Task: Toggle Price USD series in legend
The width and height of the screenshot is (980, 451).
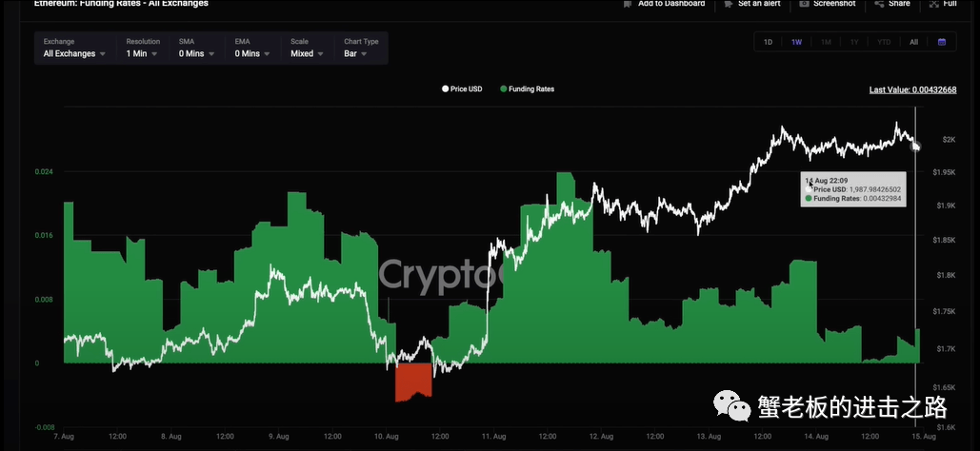Action: click(x=462, y=89)
